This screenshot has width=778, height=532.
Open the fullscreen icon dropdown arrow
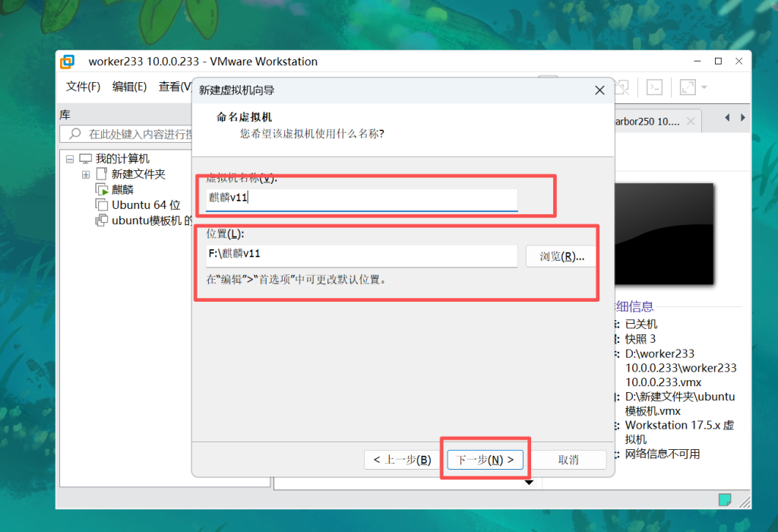pyautogui.click(x=704, y=87)
